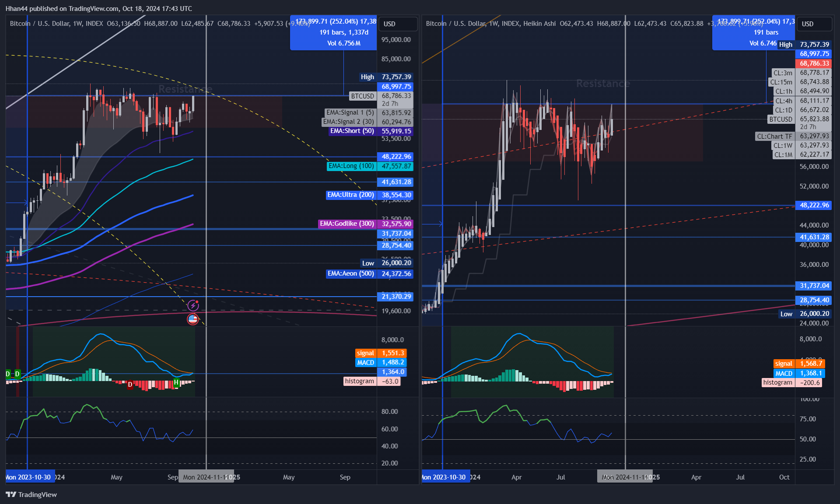Click the CL:3m 68,778.17 label
840x504 pixels.
(801, 73)
